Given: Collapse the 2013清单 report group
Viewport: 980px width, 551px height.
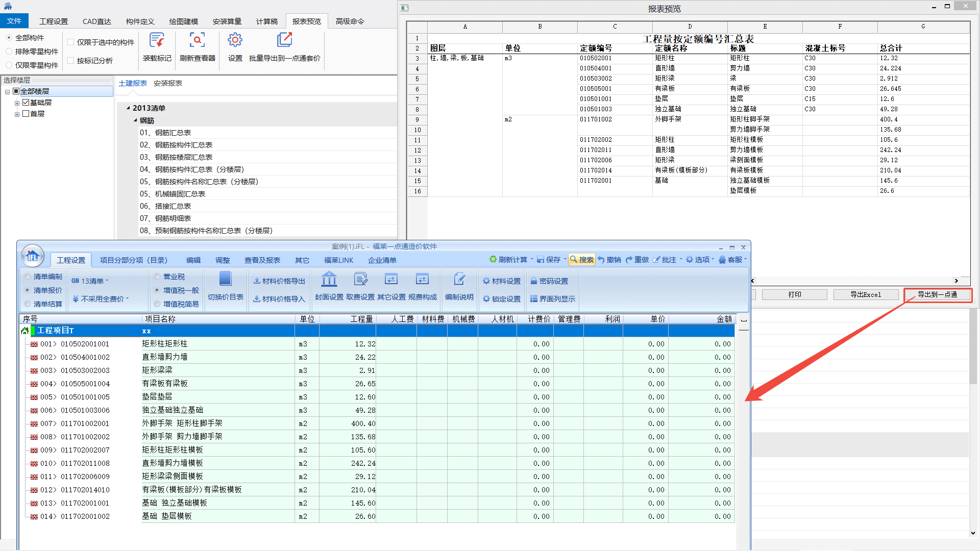Looking at the screenshot, I should [x=128, y=108].
